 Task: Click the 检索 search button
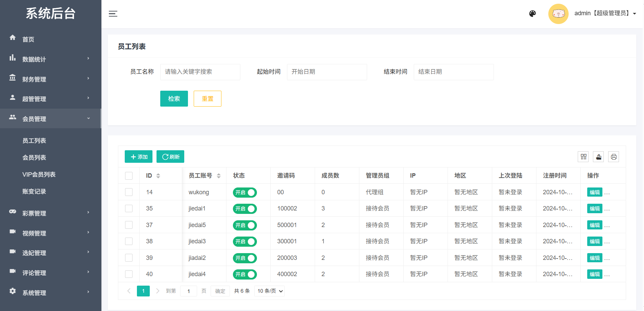[174, 99]
